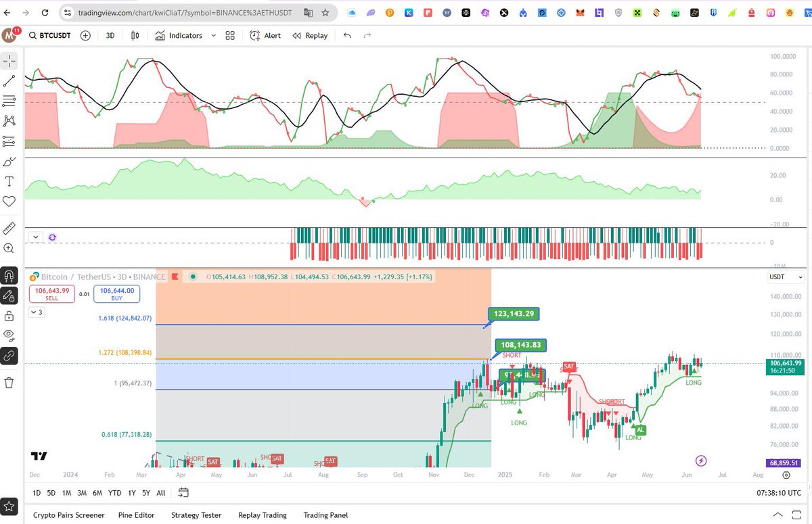The image size is (812, 524).
Task: Open the go to date calendar icon
Action: point(183,492)
